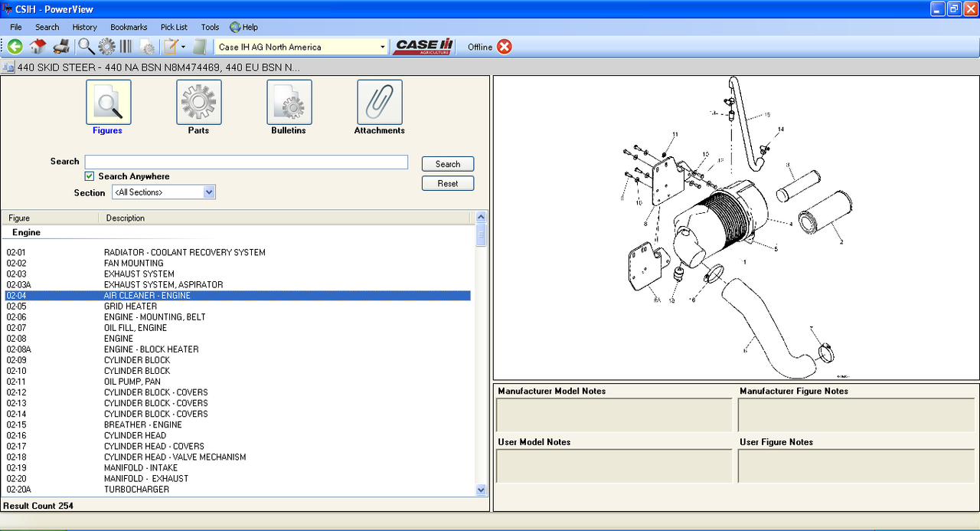Screen dimensions: 980x531
Task: Select row 02-06 ENGINE - MOUNTING, BELT
Action: pos(237,317)
